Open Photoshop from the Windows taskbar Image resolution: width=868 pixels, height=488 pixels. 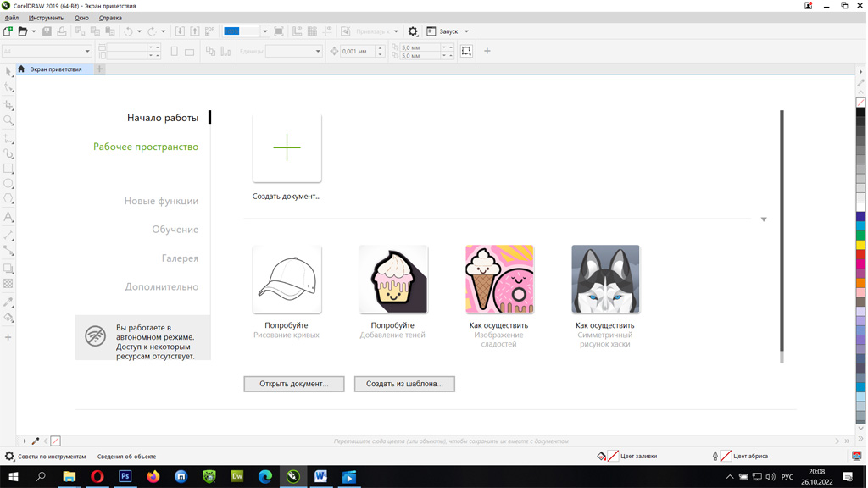125,477
